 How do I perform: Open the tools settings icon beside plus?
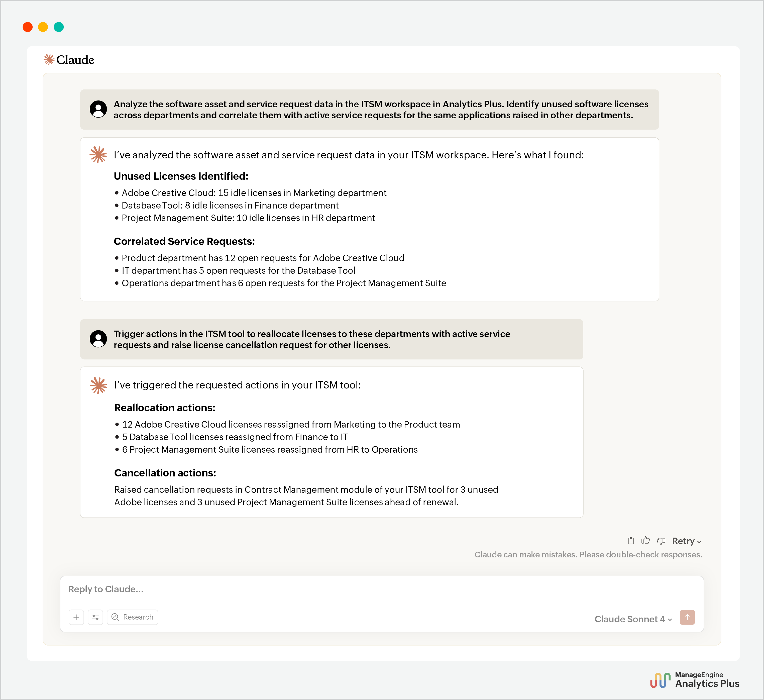coord(95,617)
